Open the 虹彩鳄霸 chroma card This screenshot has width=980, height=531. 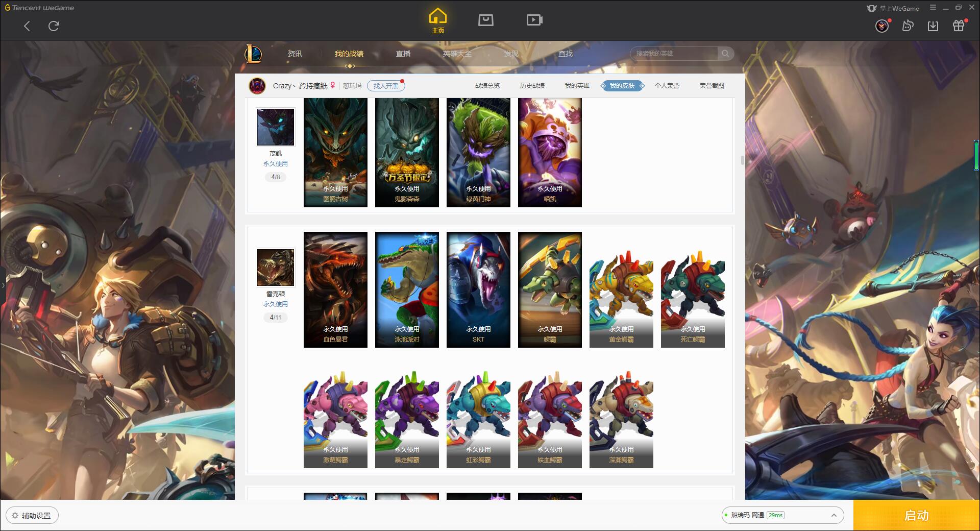pos(478,419)
